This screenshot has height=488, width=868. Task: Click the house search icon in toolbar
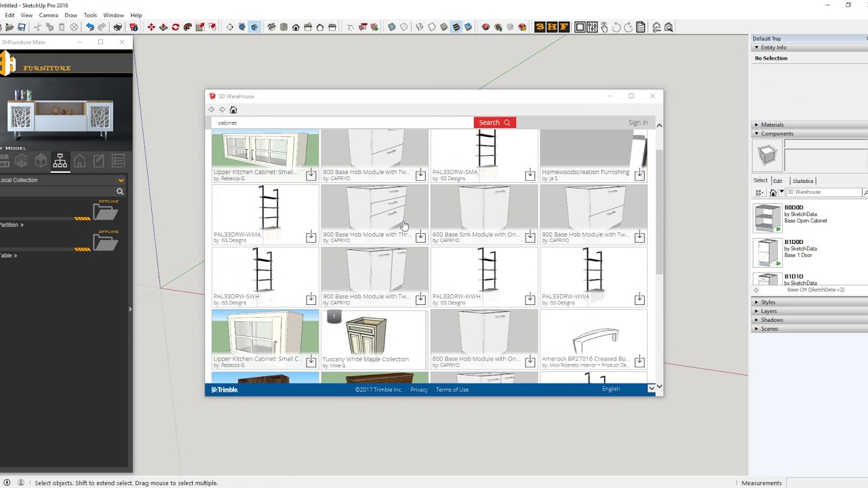click(669, 27)
